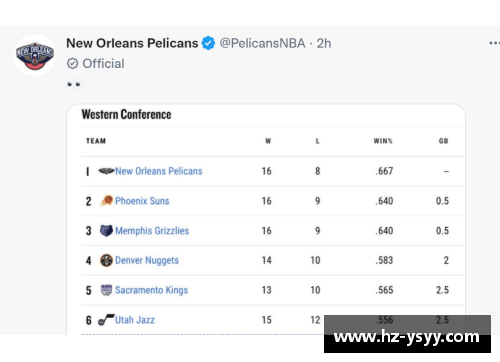500x362 pixels.
Task: Click the Denver Nuggets logo
Action: click(106, 260)
